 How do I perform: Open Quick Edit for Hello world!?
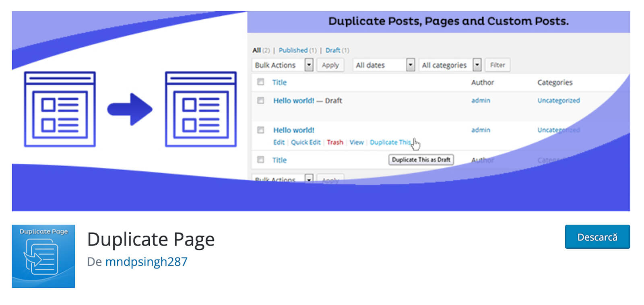tap(305, 142)
